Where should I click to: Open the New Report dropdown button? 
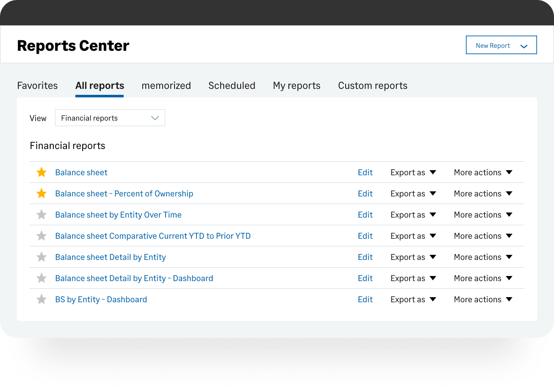501,45
